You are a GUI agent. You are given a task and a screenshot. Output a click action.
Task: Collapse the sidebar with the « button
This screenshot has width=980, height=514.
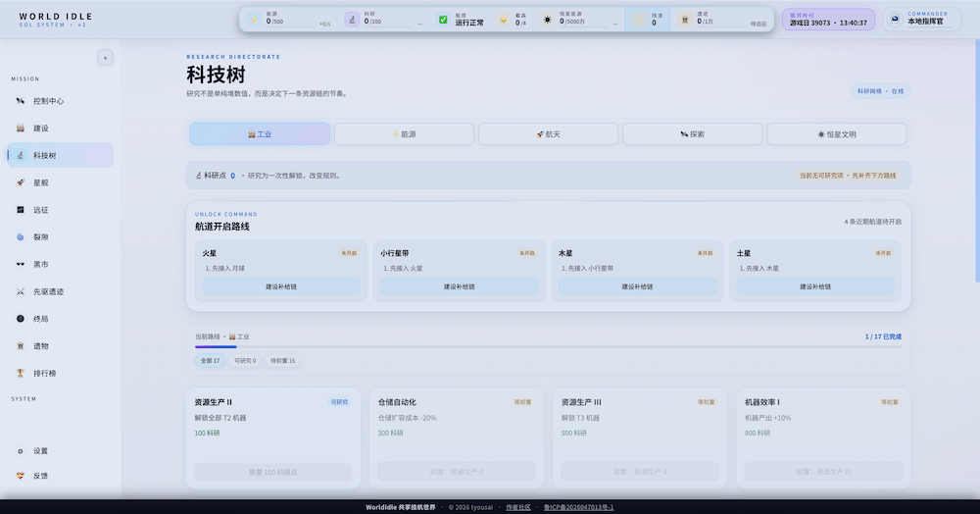pyautogui.click(x=105, y=58)
